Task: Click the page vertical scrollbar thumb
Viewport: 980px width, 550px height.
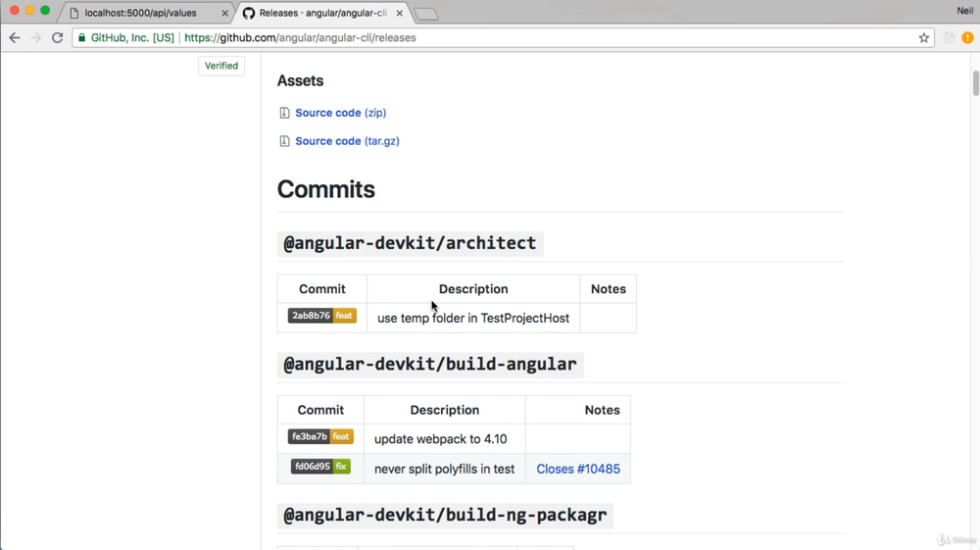Action: [x=975, y=83]
